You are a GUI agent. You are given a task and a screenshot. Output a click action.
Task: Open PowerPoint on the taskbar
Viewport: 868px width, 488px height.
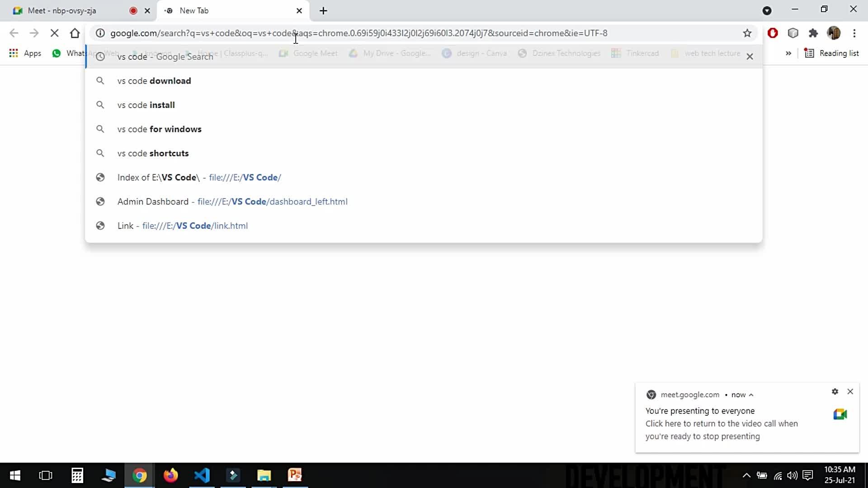(x=295, y=475)
